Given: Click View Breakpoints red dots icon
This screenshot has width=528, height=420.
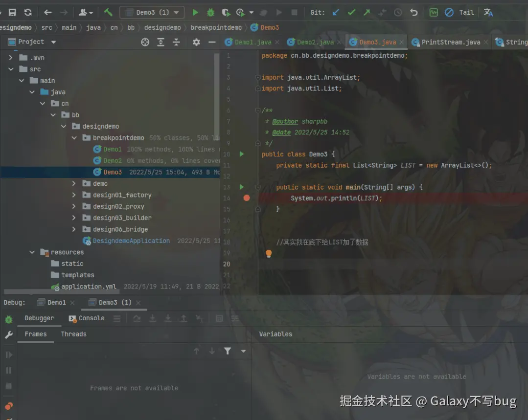Looking at the screenshot, I should [9, 406].
